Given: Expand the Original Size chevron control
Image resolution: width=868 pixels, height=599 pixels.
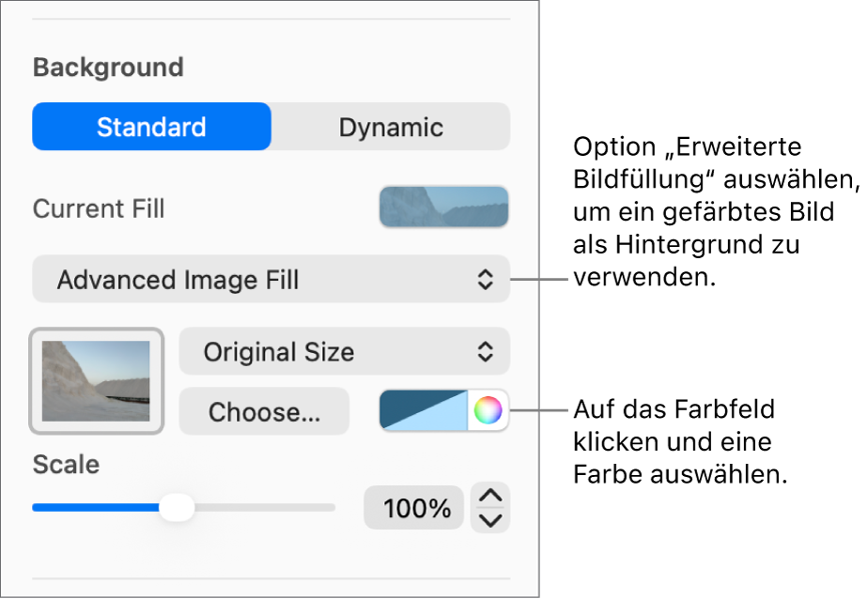Looking at the screenshot, I should point(488,351).
